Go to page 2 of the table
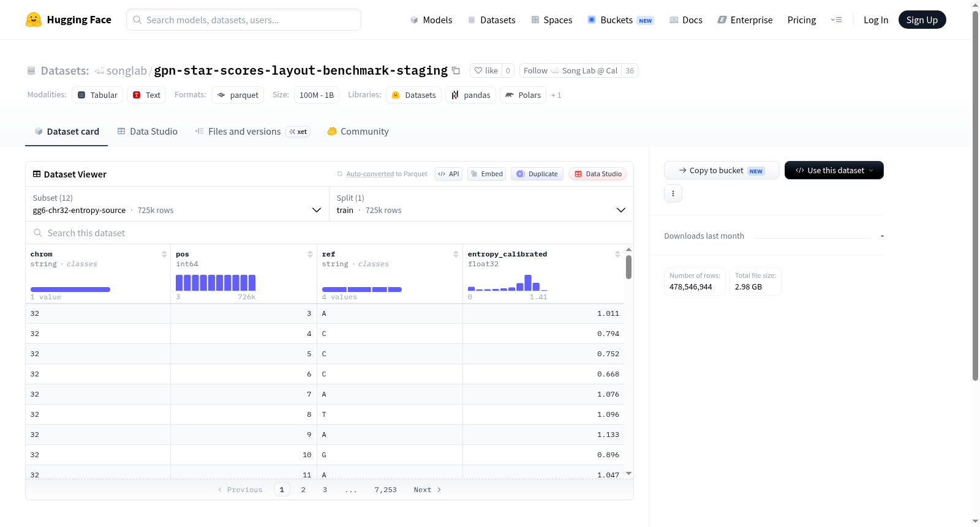 (x=303, y=489)
